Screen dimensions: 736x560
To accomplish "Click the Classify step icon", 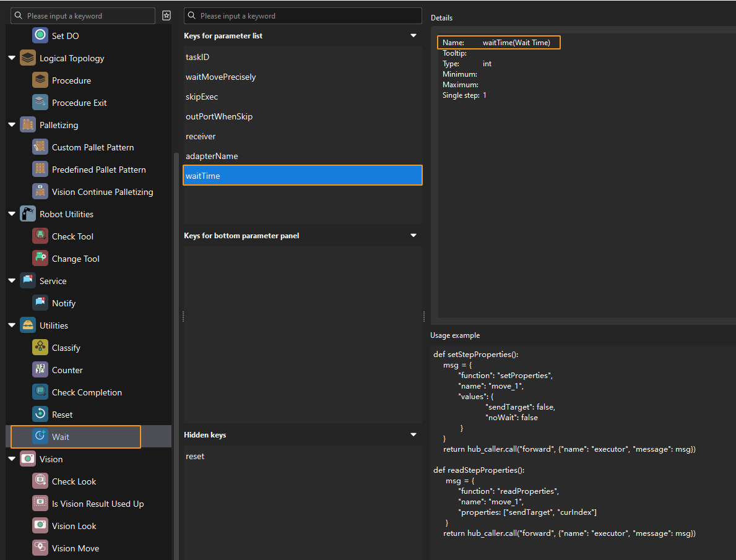I will 40,348.
